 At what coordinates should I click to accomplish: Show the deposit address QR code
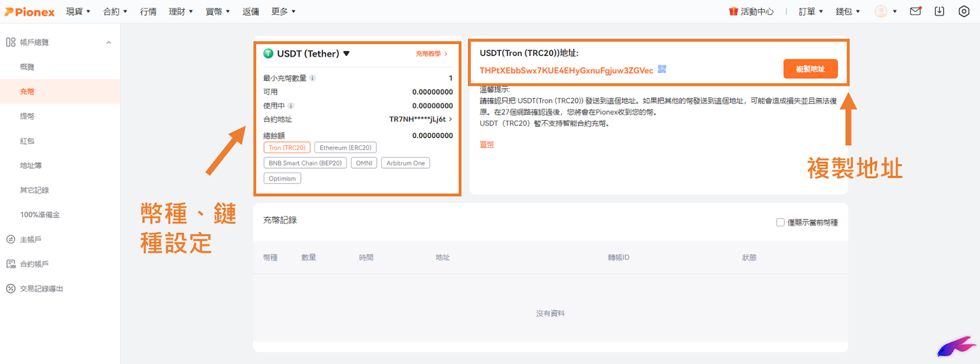(x=662, y=69)
